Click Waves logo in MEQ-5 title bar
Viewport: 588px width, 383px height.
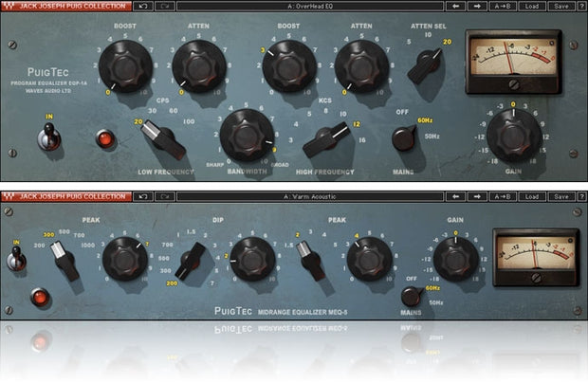pos(9,196)
